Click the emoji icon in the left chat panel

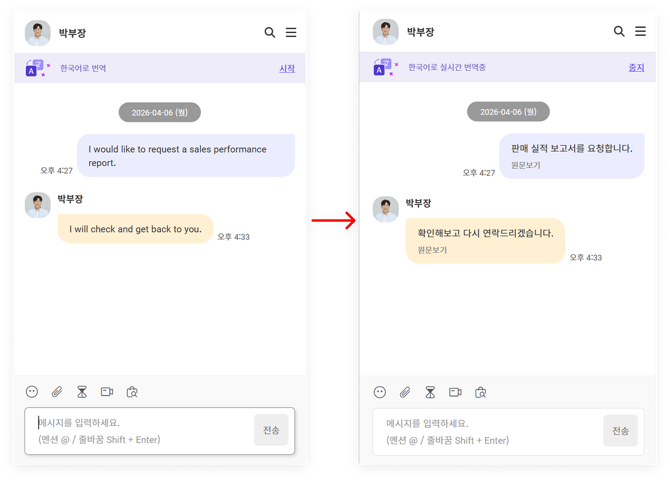[x=32, y=392]
